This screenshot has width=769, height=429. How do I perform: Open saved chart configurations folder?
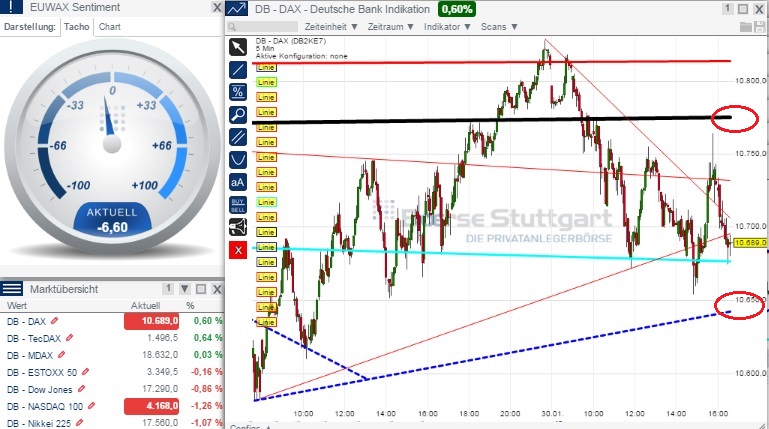click(x=746, y=27)
